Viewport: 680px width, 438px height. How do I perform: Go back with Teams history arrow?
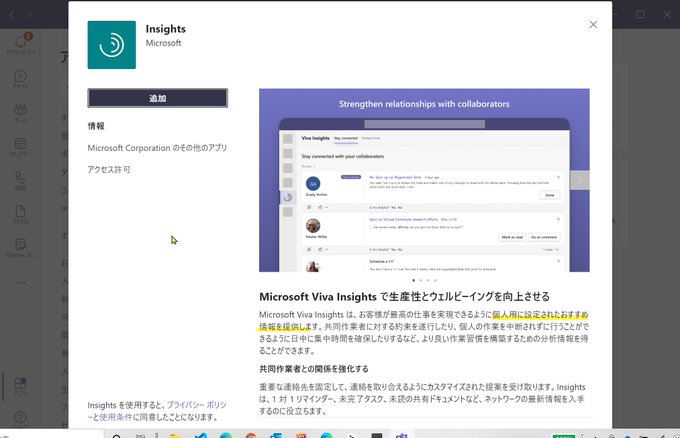pyautogui.click(x=12, y=14)
